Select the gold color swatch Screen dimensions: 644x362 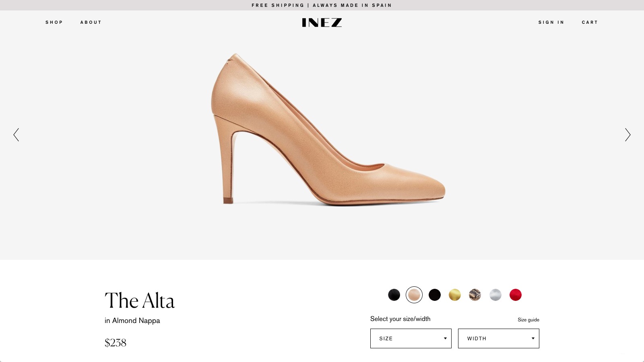[x=455, y=295]
